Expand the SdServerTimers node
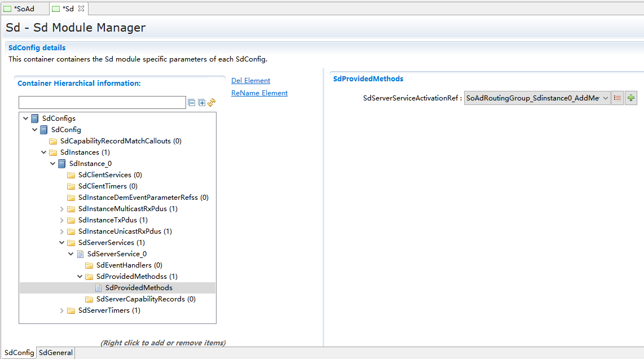Image resolution: width=644 pixels, height=359 pixels. coord(62,310)
